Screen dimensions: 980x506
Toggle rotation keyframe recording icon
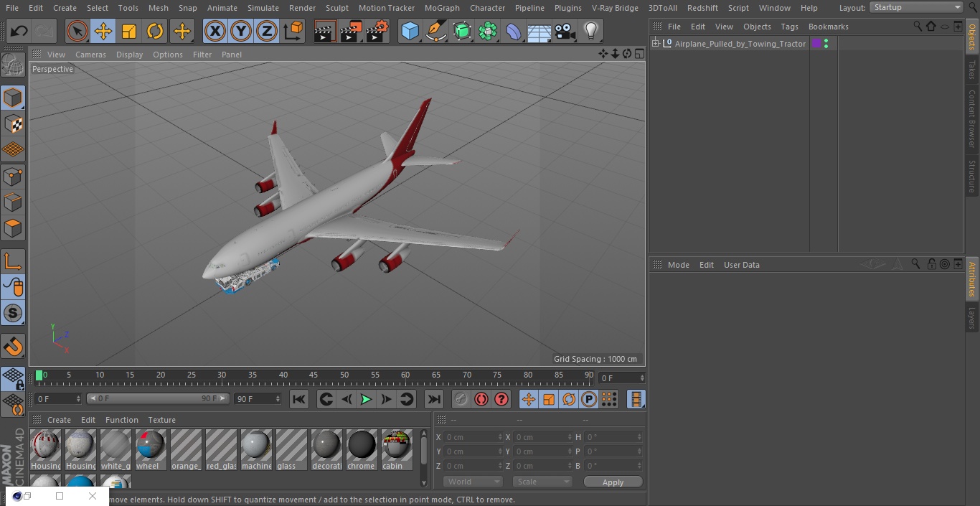point(569,399)
